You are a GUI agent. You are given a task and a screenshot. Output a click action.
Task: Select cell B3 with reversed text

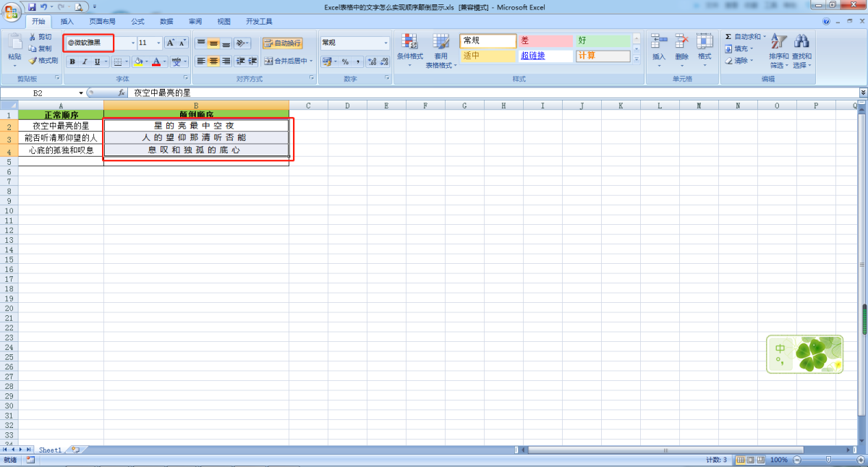coord(196,137)
